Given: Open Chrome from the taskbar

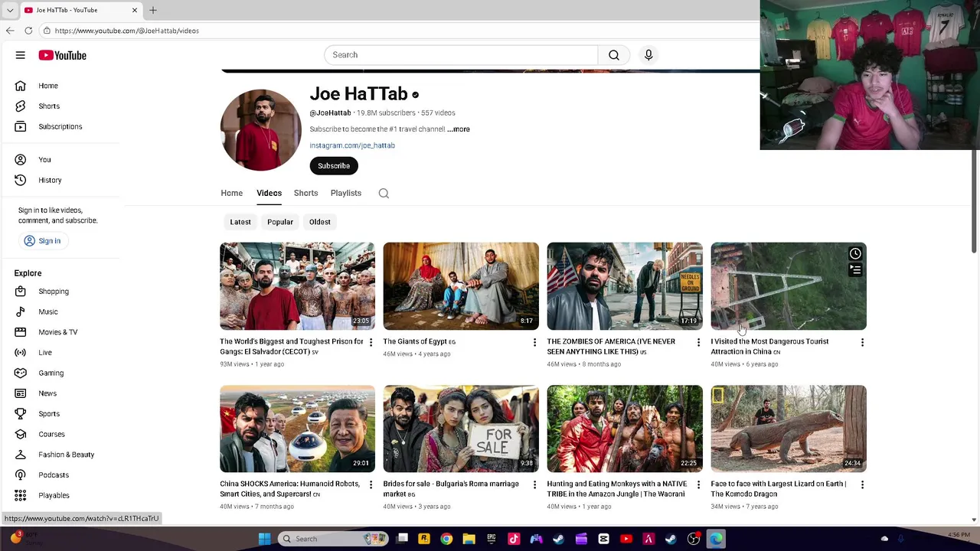Looking at the screenshot, I should [x=446, y=539].
